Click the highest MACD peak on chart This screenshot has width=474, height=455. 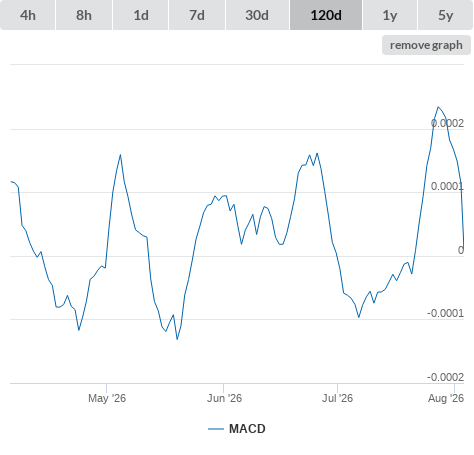438,107
